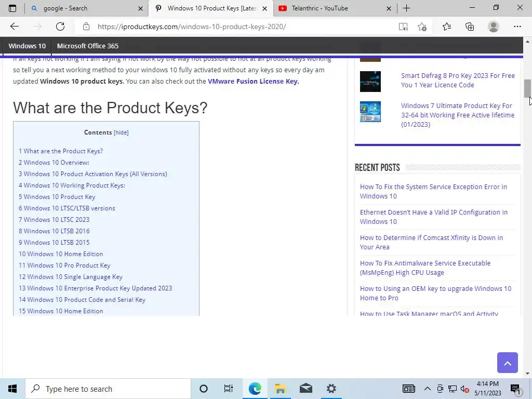Open Edge Settings and more menu

(517, 26)
